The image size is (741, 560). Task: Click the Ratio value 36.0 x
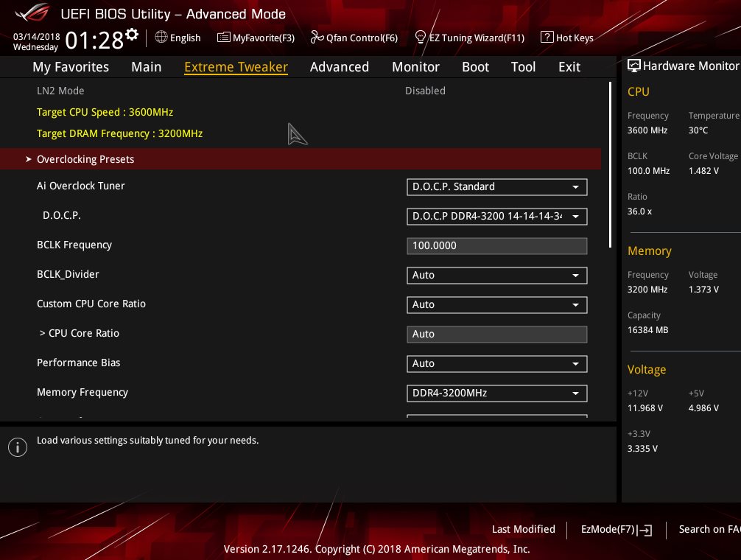[x=639, y=211]
